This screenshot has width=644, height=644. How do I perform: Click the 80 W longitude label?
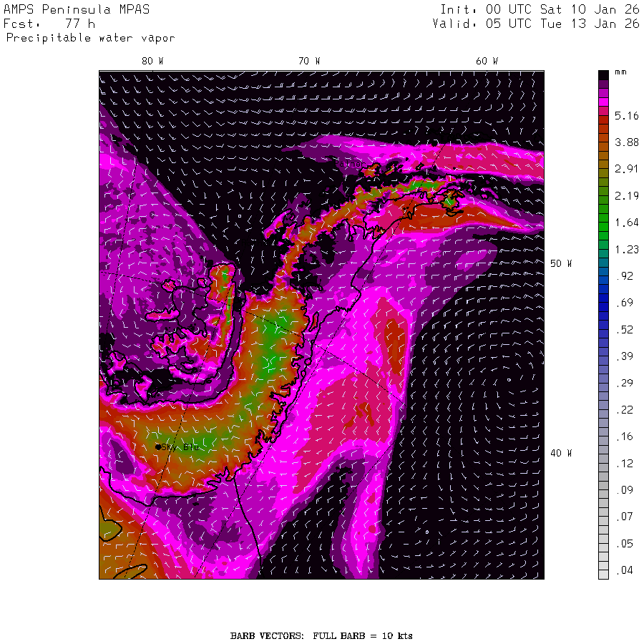pyautogui.click(x=153, y=62)
